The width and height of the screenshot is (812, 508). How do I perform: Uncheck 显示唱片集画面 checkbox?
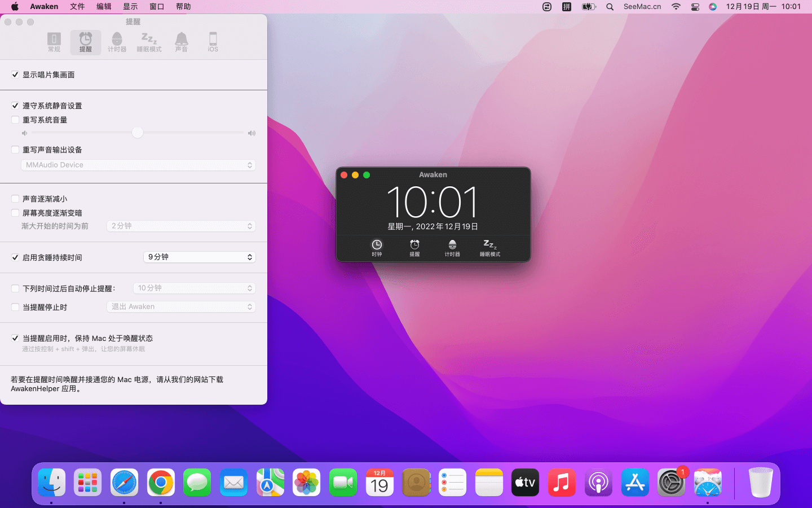15,75
